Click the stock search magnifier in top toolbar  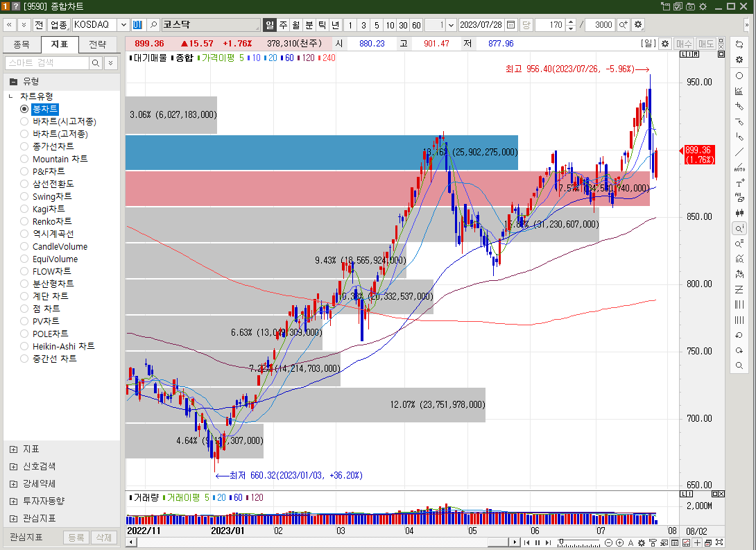point(153,24)
